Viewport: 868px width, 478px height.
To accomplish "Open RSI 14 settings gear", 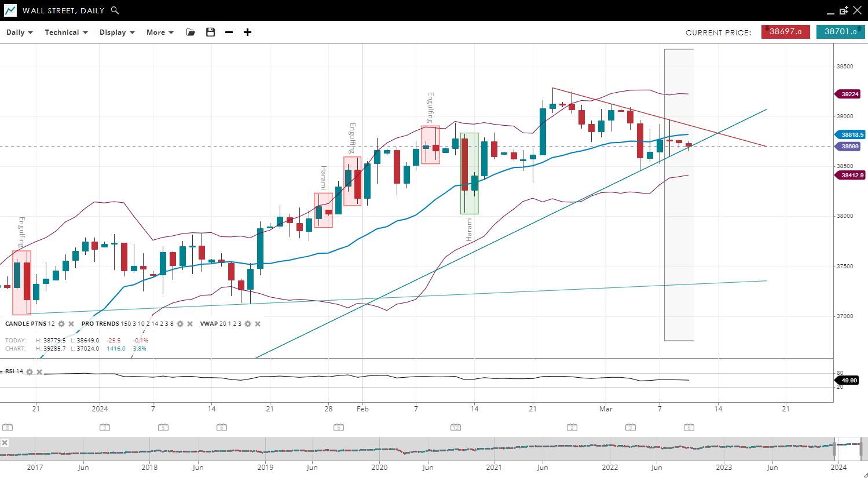I will pyautogui.click(x=30, y=372).
